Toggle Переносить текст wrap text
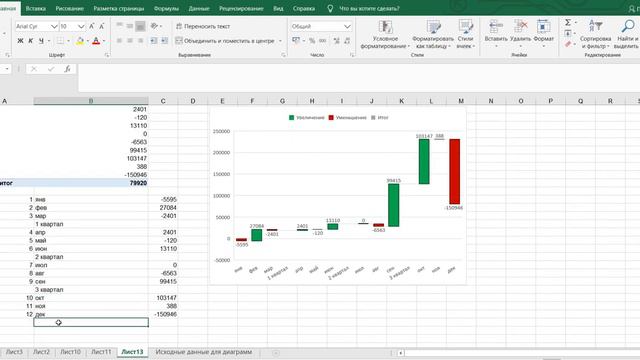Image resolution: width=640 pixels, height=360 pixels. (x=203, y=26)
